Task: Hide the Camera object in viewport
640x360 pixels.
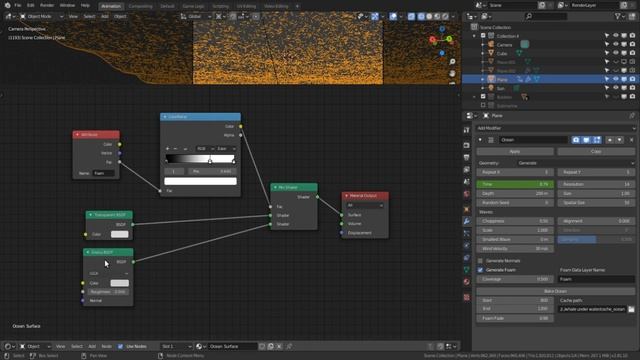Action: tap(616, 44)
